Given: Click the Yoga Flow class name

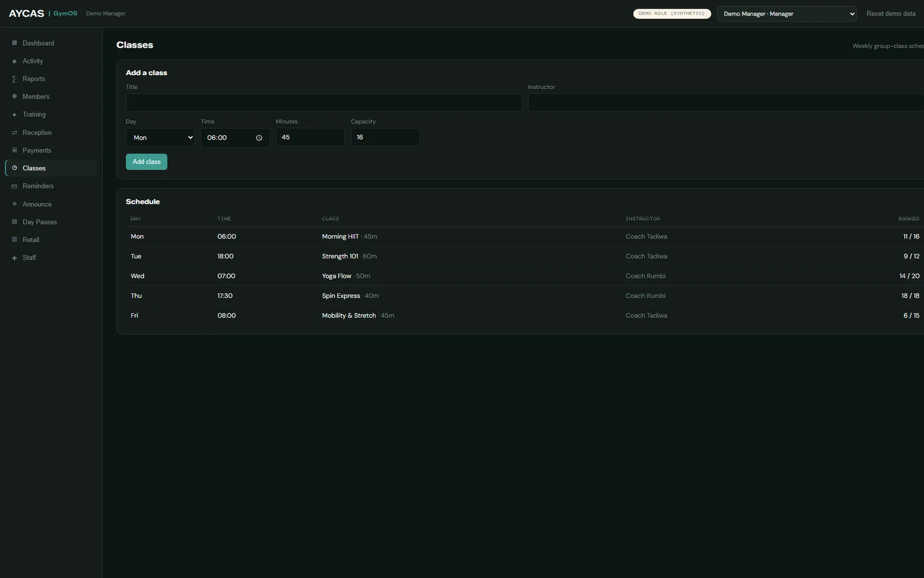Looking at the screenshot, I should [x=336, y=276].
